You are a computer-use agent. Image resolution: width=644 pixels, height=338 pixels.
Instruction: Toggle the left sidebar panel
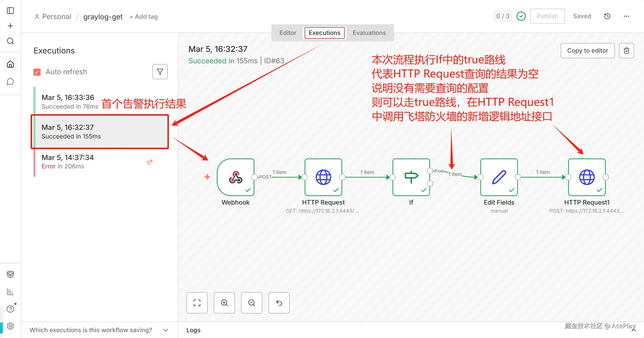[10, 11]
